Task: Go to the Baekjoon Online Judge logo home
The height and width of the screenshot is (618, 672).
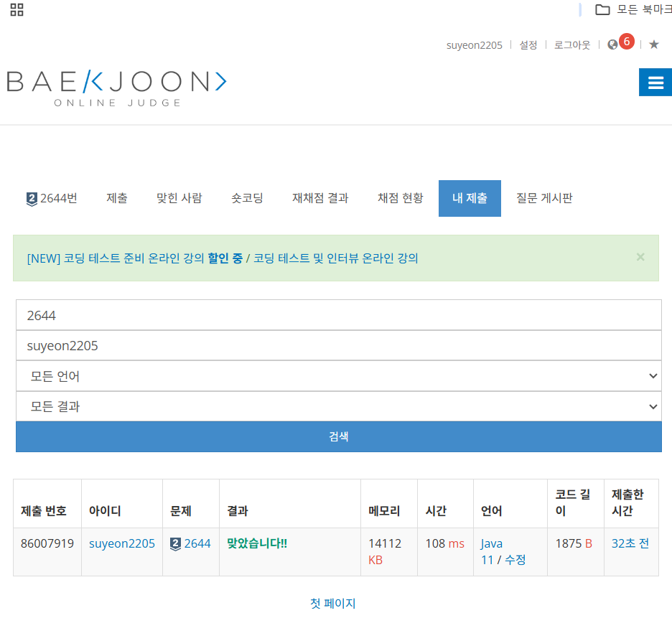Action: click(116, 88)
